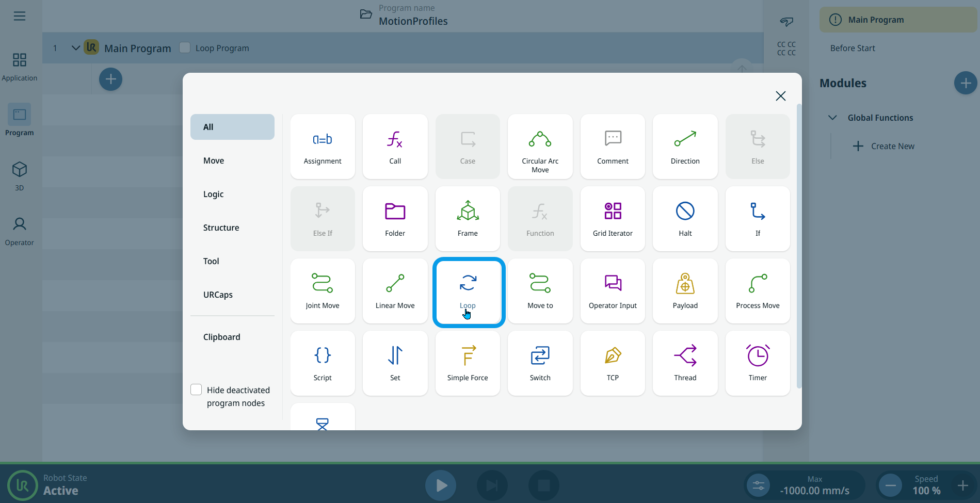The height and width of the screenshot is (503, 980).
Task: Add the Halt node
Action: pyautogui.click(x=685, y=219)
